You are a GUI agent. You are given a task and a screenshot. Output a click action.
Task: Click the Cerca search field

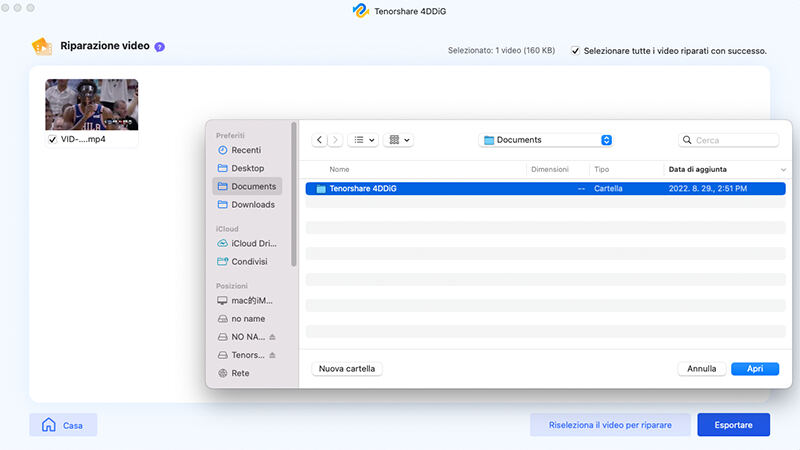729,140
